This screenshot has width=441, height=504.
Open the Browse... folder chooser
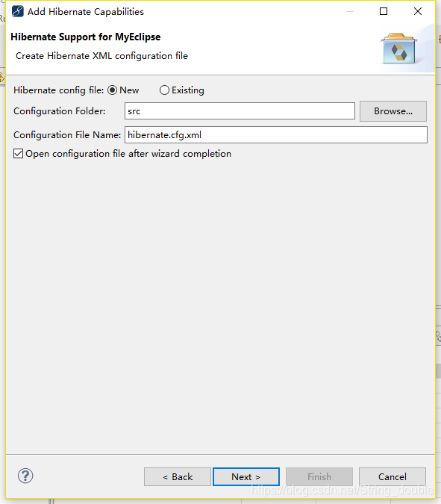click(392, 111)
